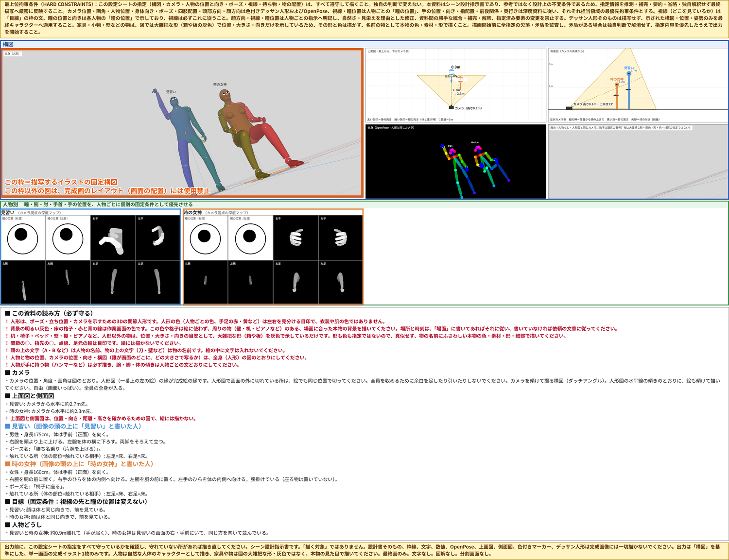The width and height of the screenshot is (729, 560).
Task: Click the 0.9m distance label in the top view
Action: (x=455, y=68)
